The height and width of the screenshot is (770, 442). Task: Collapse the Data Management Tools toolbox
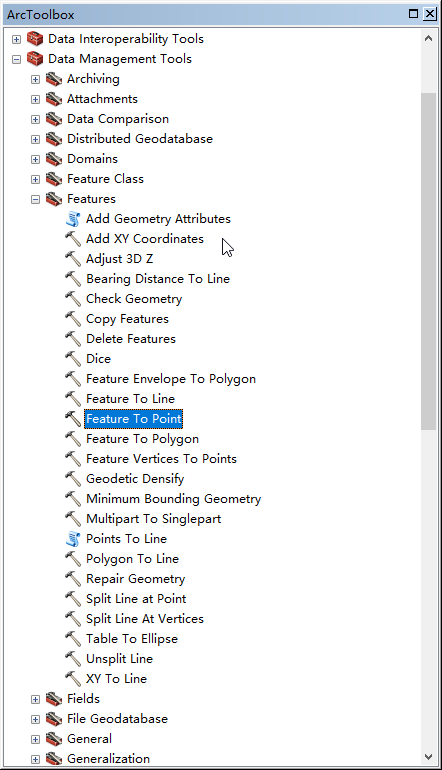click(x=16, y=59)
